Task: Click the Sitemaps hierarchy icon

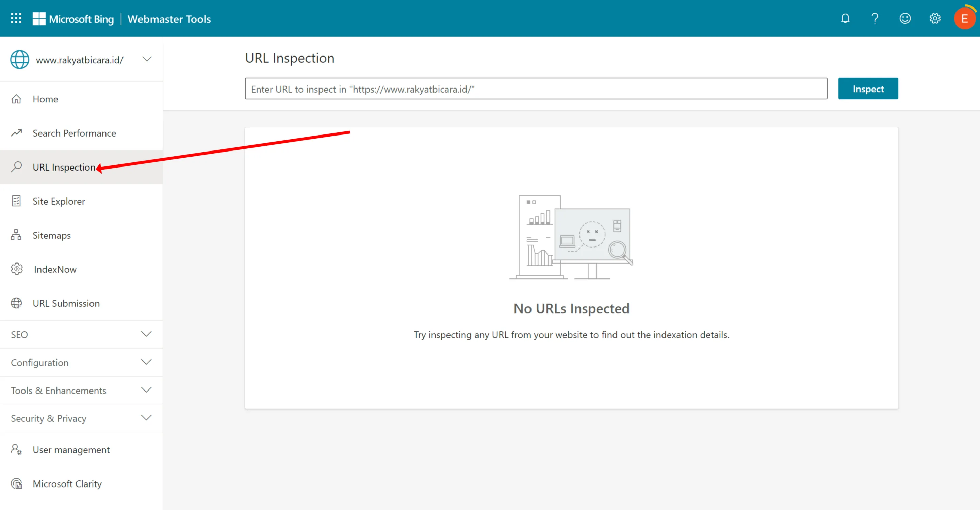Action: click(x=16, y=235)
